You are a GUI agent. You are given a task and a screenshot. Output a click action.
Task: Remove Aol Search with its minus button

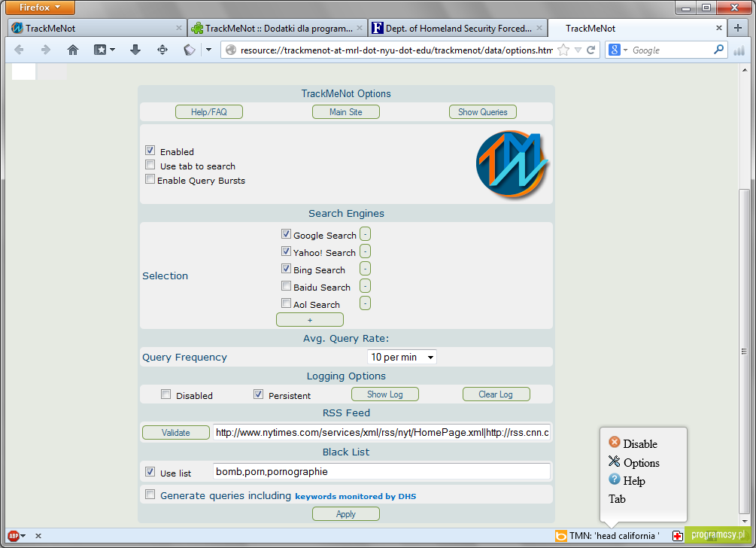coord(365,303)
